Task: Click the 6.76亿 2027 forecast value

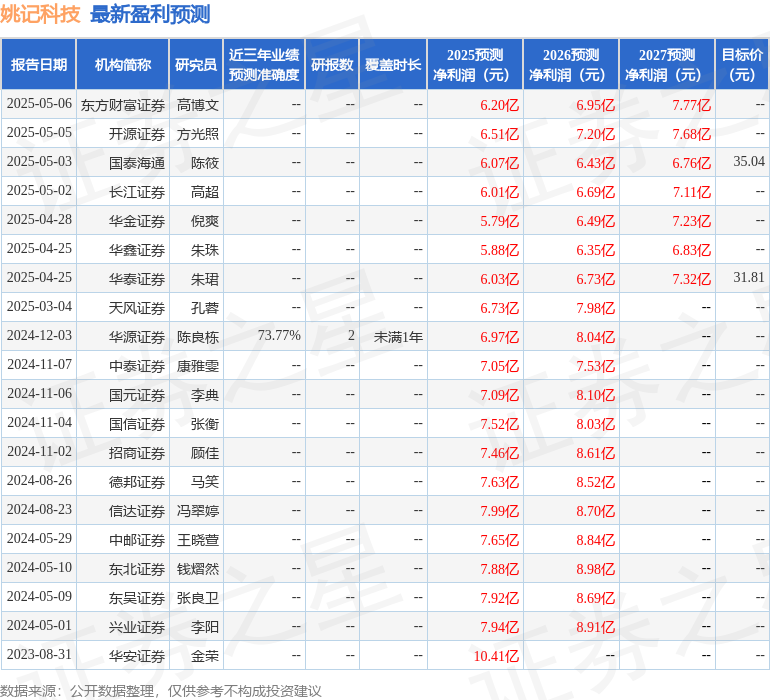Action: (691, 163)
